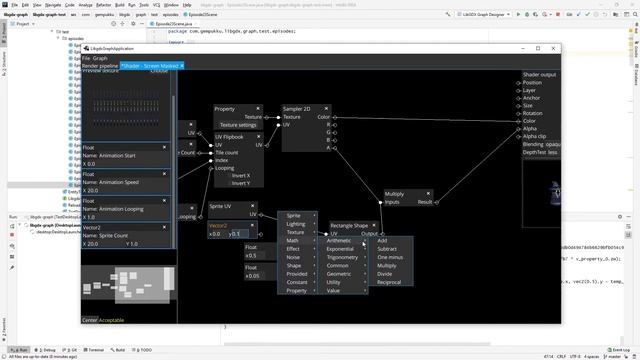Remove the UV Flipbook node
Viewport: 640px width, 360px height.
click(258, 137)
